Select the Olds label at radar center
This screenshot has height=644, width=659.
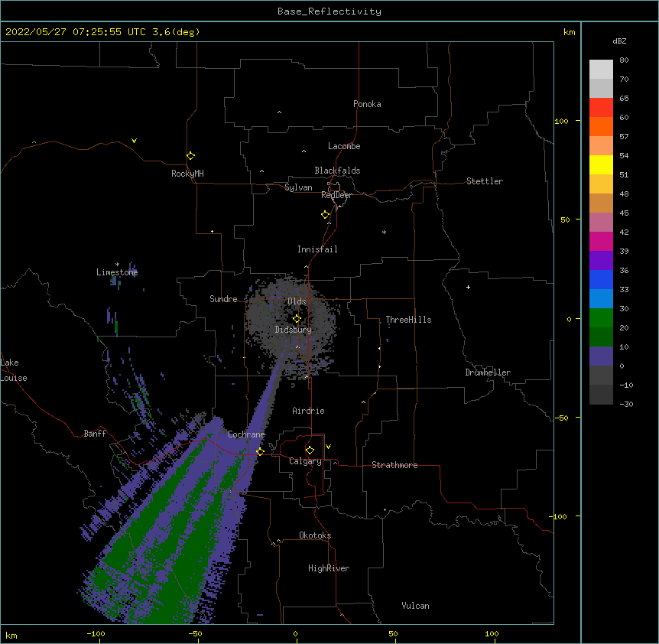coord(297,301)
